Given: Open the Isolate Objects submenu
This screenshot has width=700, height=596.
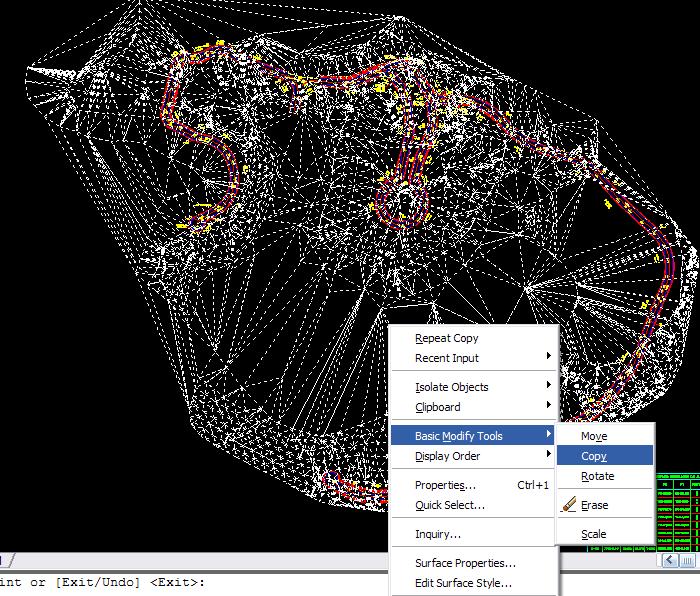Looking at the screenshot, I should (452, 387).
